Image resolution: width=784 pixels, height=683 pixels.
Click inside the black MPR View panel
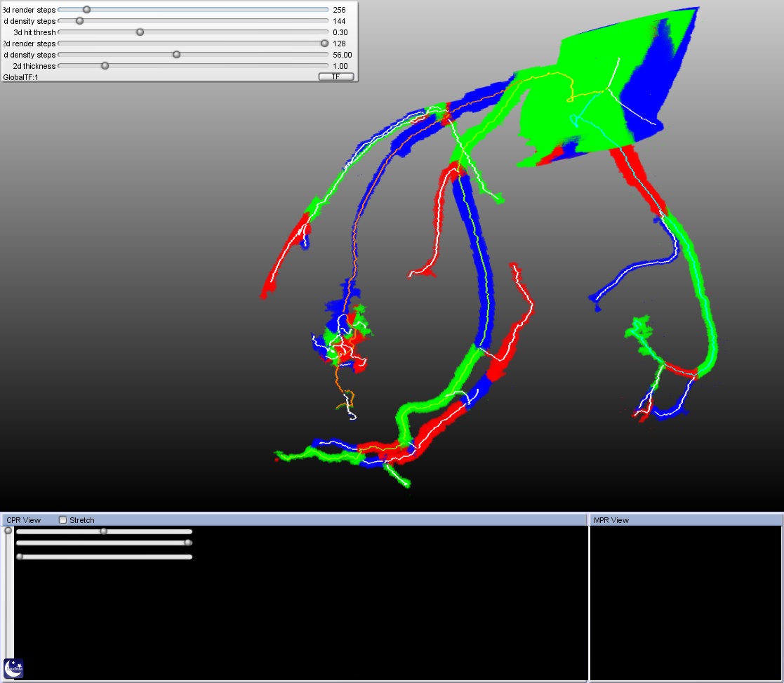tap(686, 602)
